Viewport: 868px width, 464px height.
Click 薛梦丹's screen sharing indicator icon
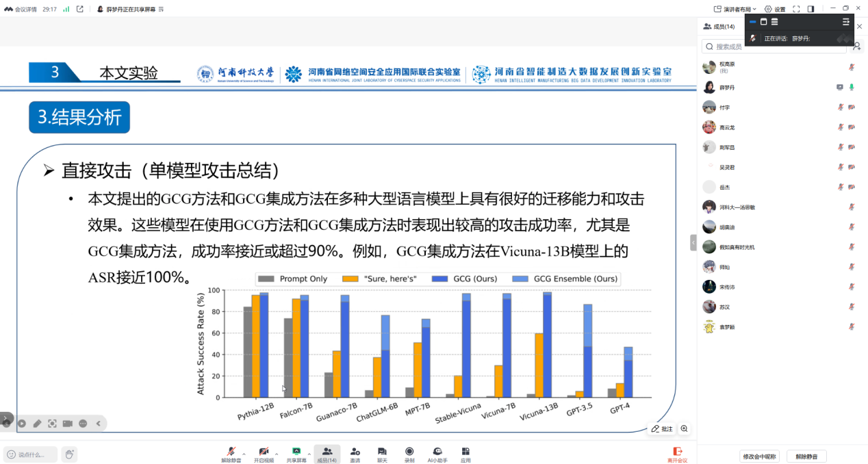pos(840,87)
